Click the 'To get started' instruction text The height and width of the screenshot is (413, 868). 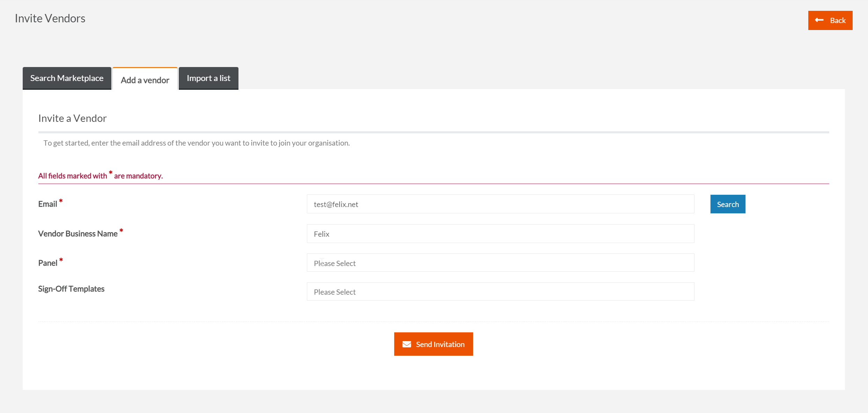click(196, 143)
